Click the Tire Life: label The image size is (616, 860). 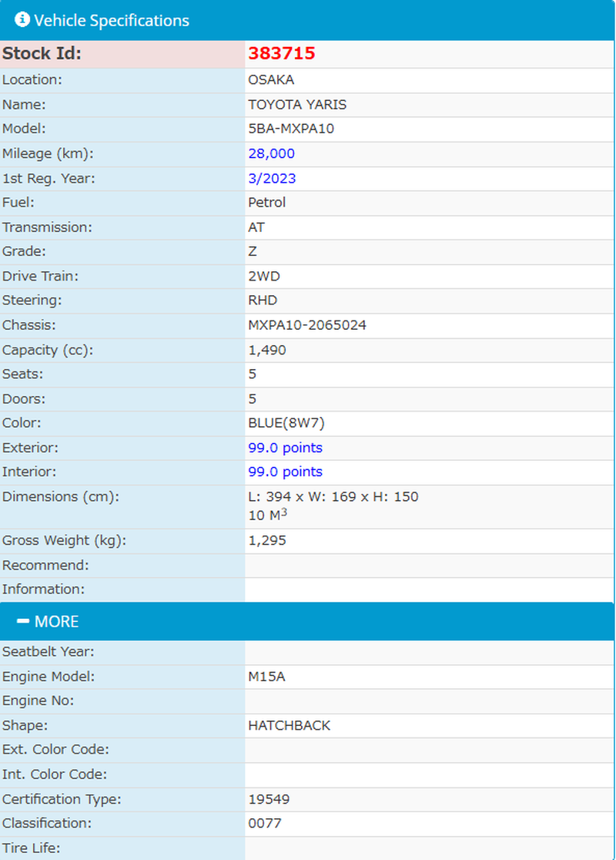coord(31,848)
